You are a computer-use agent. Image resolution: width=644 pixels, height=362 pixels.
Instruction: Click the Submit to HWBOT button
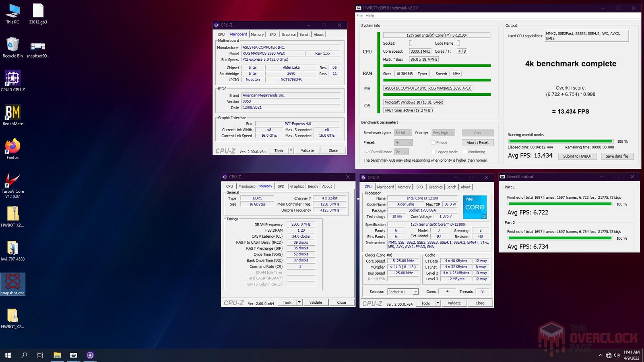(577, 156)
